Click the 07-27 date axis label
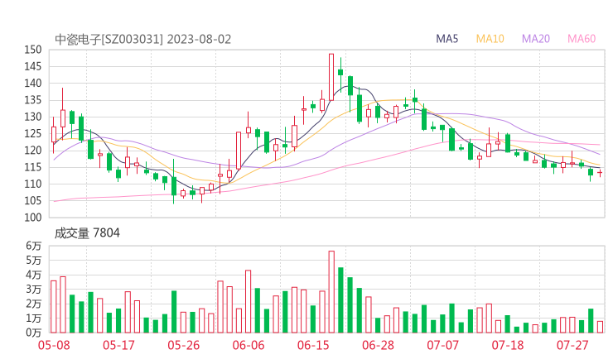Image resolution: width=613 pixels, height=364 pixels. click(572, 345)
